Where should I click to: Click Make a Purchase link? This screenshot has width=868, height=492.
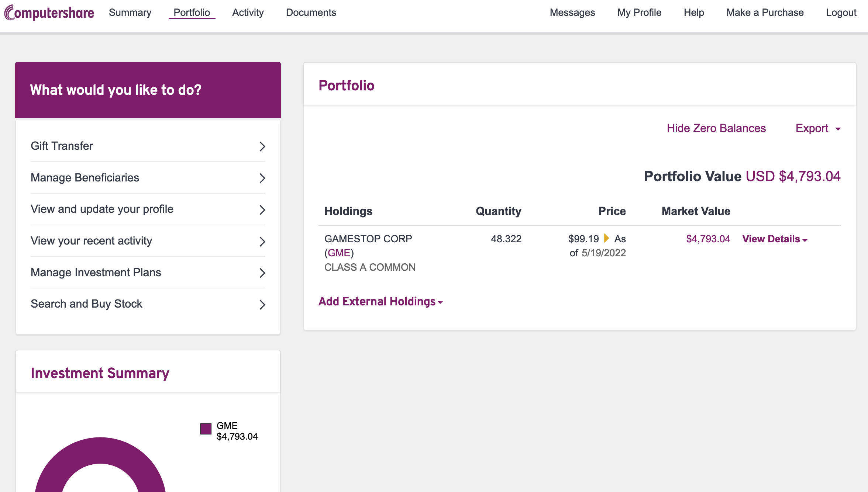pos(765,13)
